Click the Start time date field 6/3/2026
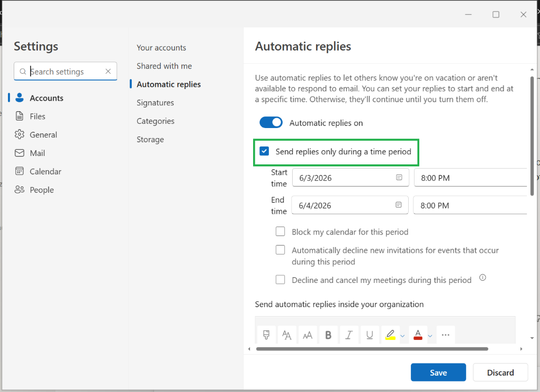 pyautogui.click(x=351, y=178)
